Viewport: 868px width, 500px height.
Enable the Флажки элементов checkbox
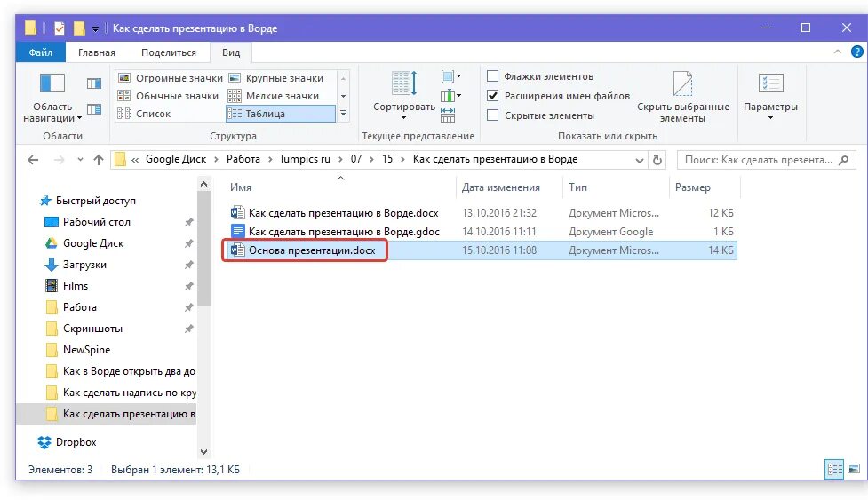tap(492, 75)
